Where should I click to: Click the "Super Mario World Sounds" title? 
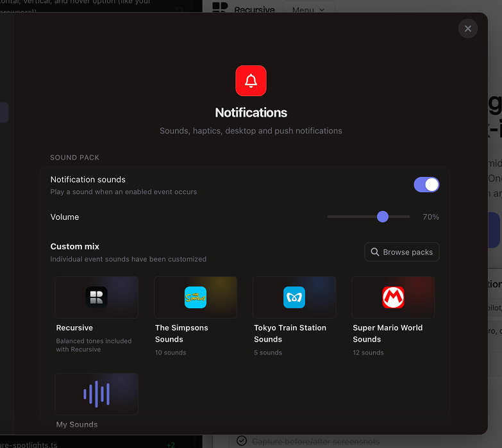[x=387, y=333]
